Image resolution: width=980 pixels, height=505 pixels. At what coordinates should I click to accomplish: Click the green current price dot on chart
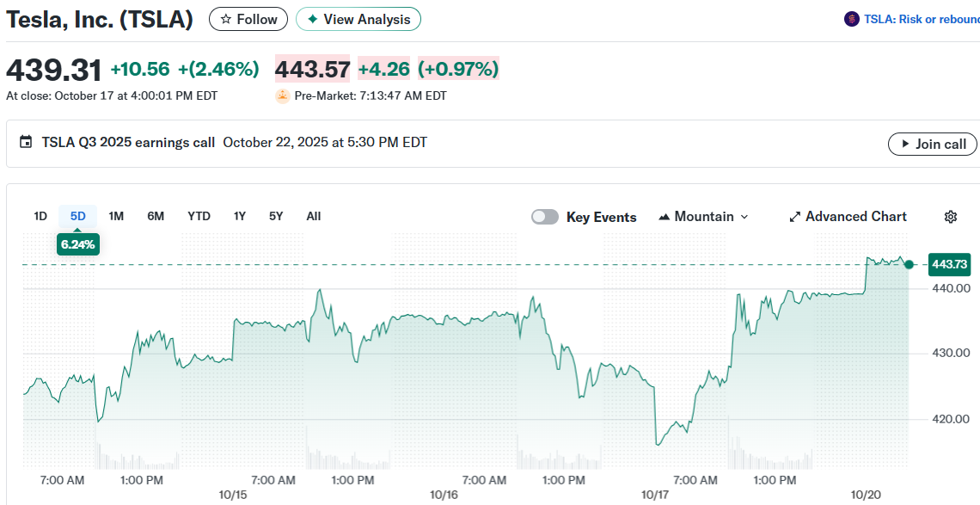point(910,264)
